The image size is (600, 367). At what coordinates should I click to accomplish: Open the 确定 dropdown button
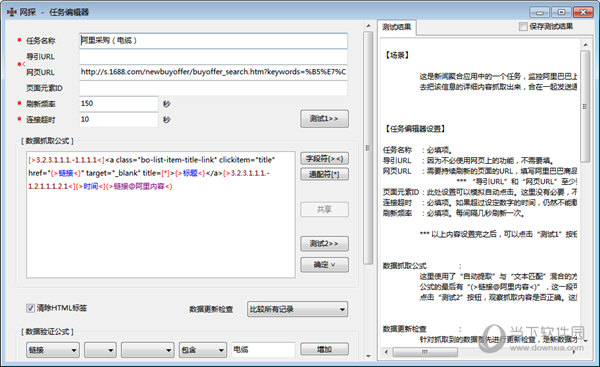click(324, 264)
